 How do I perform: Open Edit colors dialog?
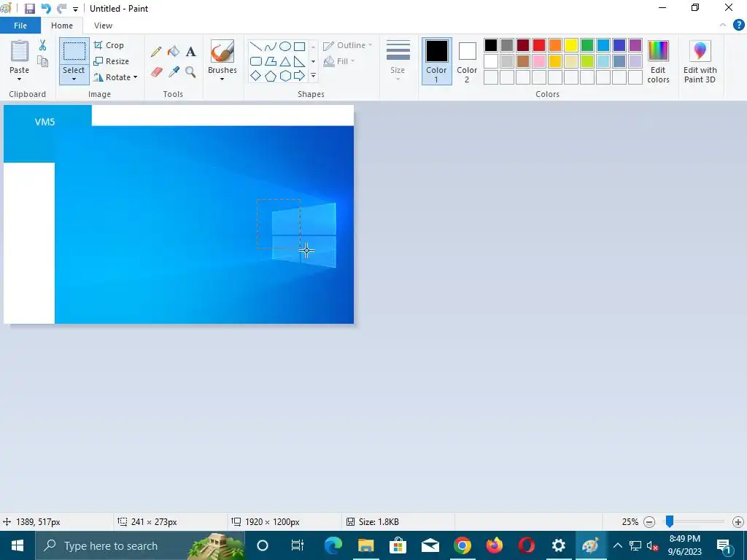click(659, 62)
